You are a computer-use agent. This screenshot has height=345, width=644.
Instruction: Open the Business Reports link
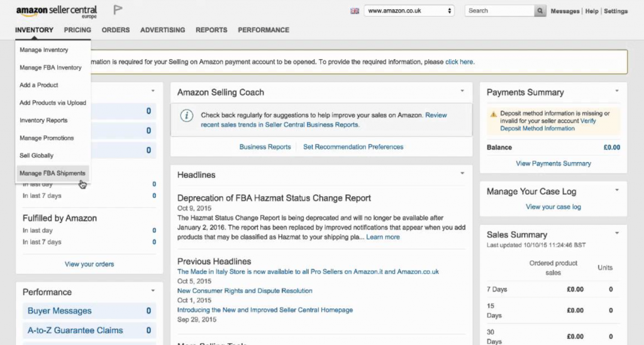(x=265, y=147)
